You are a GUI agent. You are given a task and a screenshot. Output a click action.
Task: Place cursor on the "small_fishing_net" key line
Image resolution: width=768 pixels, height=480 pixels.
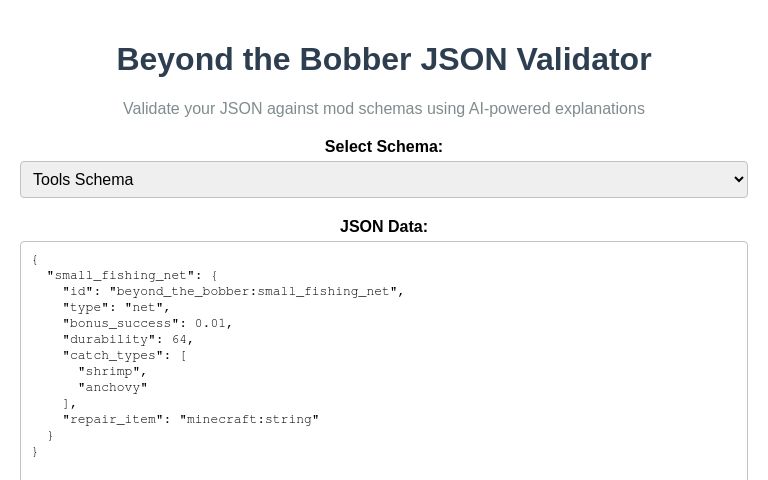(132, 275)
